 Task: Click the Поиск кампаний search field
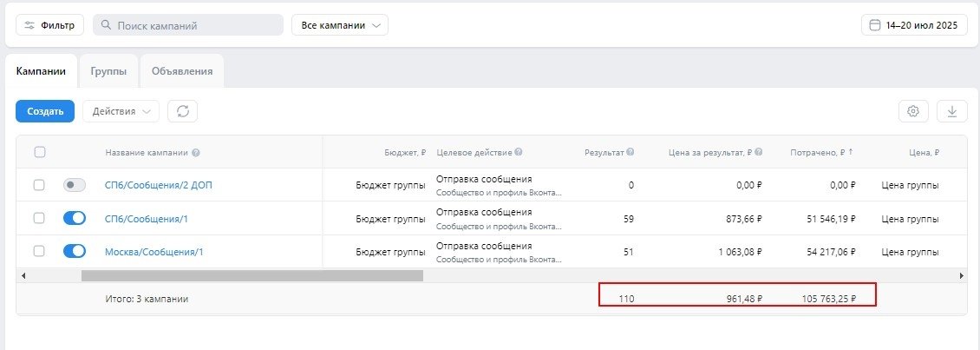pyautogui.click(x=188, y=25)
